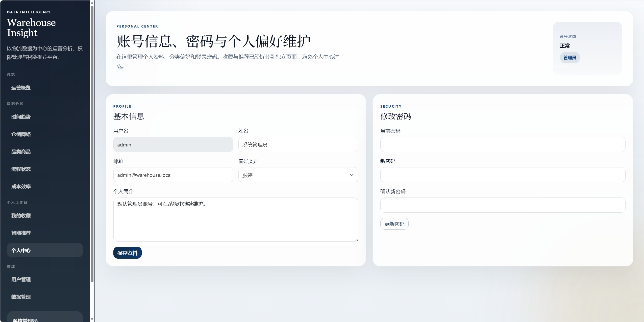Click the 管理员 role badge
Viewport: 644px width, 322px height.
569,58
